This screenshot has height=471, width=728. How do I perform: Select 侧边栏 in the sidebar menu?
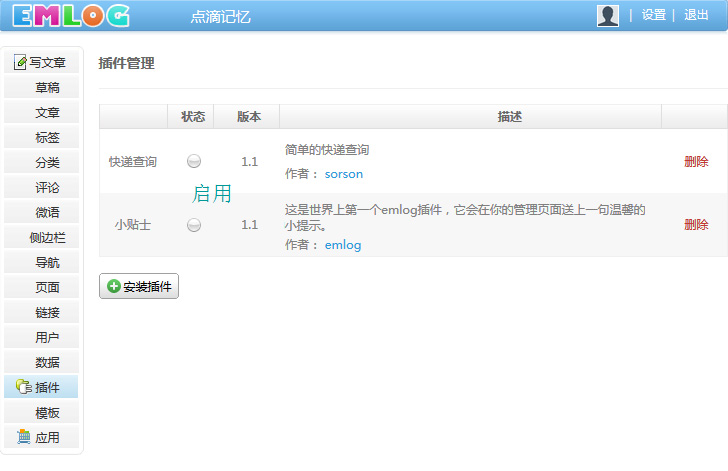click(x=47, y=238)
